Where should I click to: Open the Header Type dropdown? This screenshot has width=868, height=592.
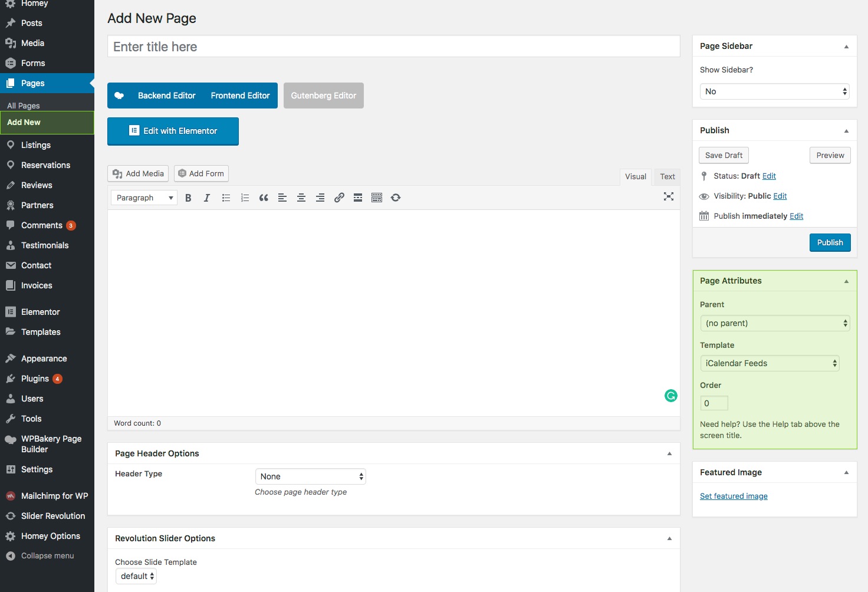click(310, 476)
